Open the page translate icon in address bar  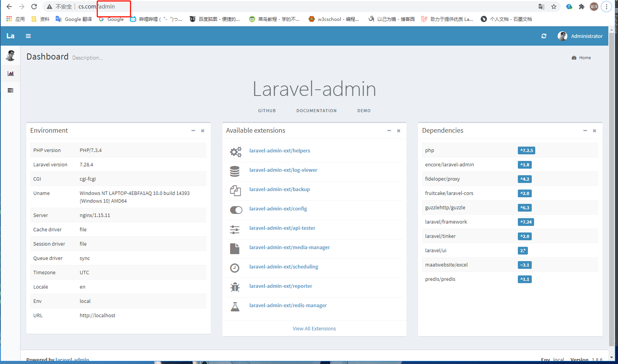(x=541, y=7)
